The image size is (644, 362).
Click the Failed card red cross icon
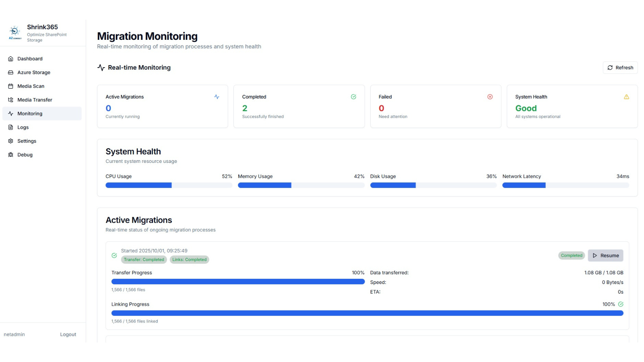pos(490,97)
